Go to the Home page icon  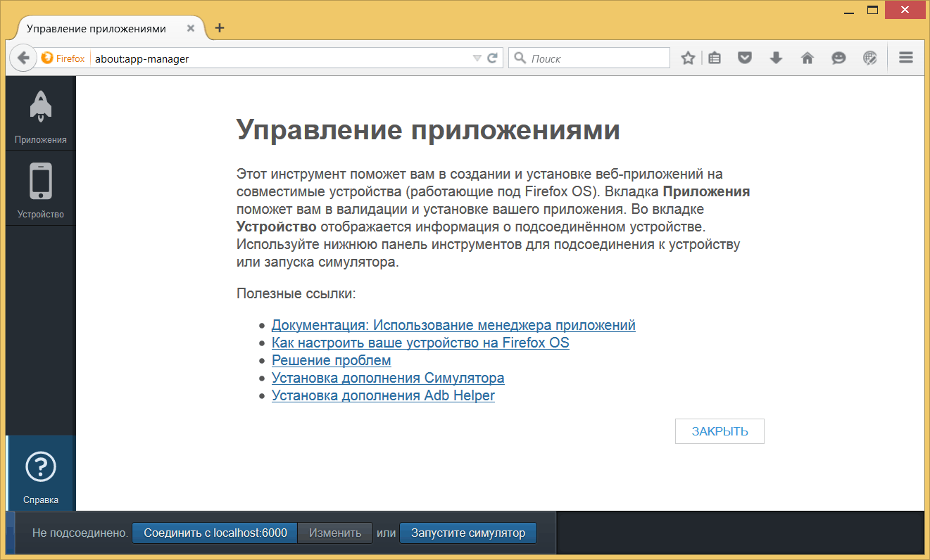(x=807, y=58)
